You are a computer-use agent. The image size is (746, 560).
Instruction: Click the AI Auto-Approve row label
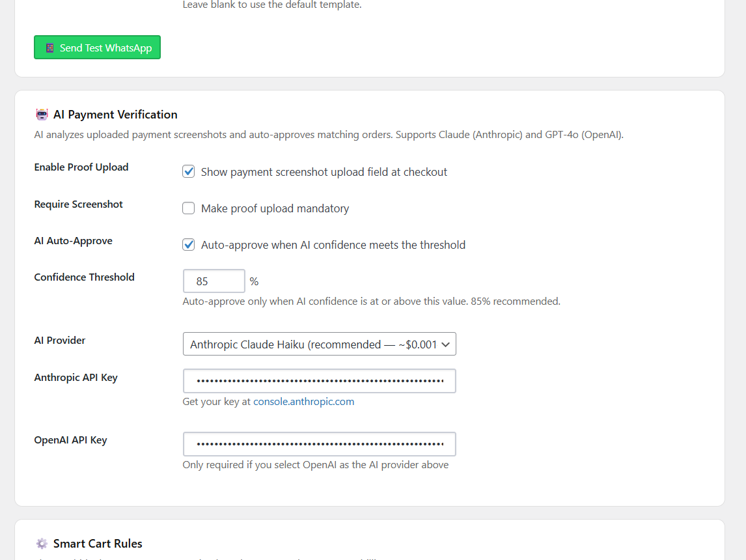(x=73, y=241)
